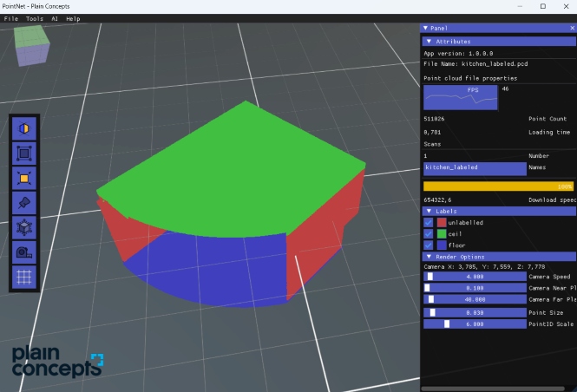The width and height of the screenshot is (577, 392).
Task: Toggle the ceil label checkbox
Action: pos(428,233)
